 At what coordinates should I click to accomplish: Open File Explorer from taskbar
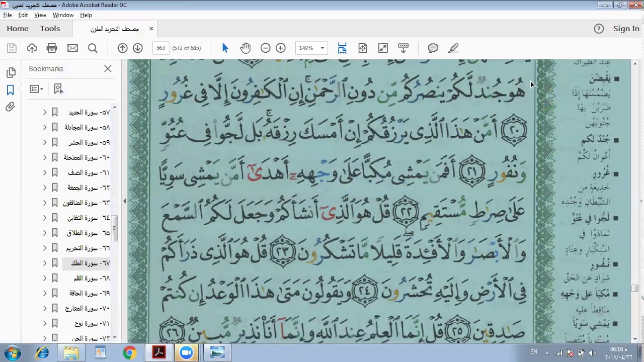(71, 353)
